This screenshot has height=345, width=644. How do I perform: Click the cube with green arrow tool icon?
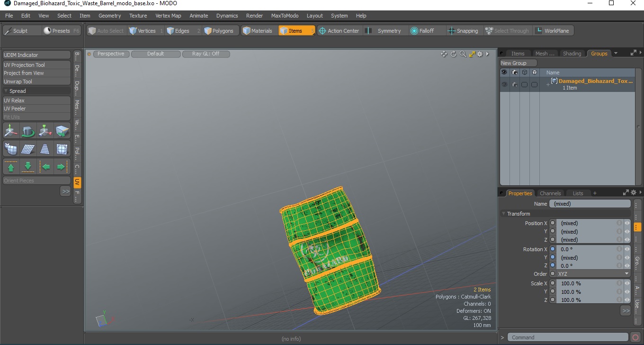click(63, 131)
